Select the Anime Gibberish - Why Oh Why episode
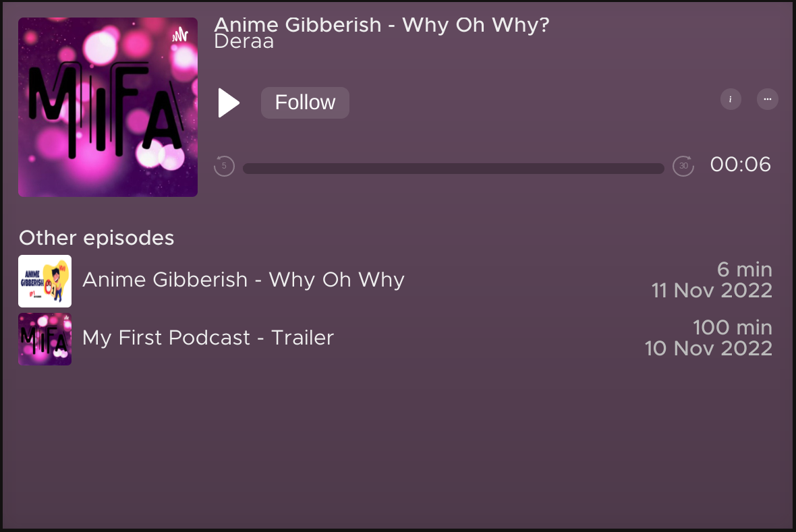796x532 pixels. coord(395,281)
